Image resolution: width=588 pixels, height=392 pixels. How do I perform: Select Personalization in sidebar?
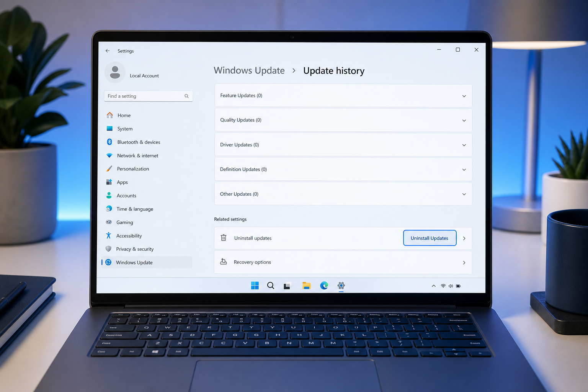133,169
